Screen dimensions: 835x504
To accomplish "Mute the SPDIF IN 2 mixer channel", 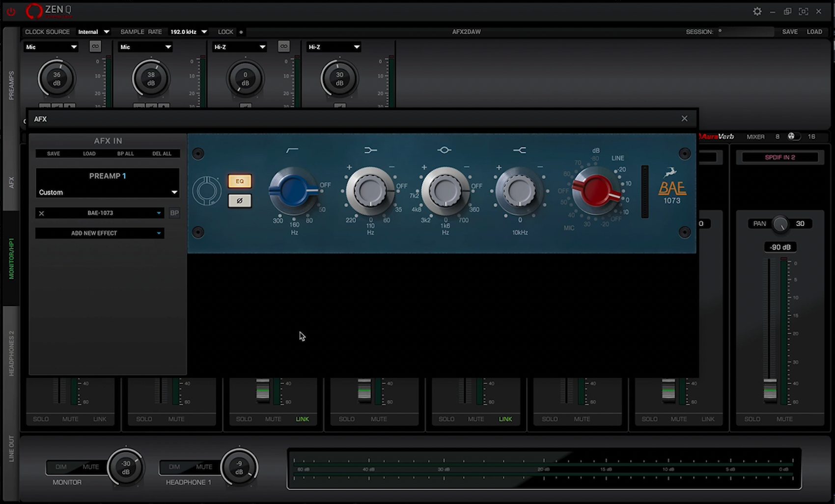I will click(x=784, y=419).
